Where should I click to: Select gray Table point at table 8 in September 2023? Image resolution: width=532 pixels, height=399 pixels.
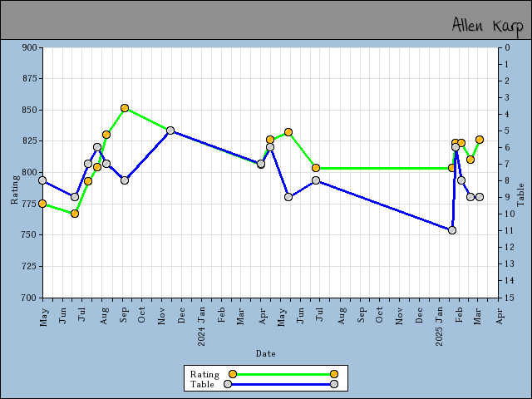125,180
